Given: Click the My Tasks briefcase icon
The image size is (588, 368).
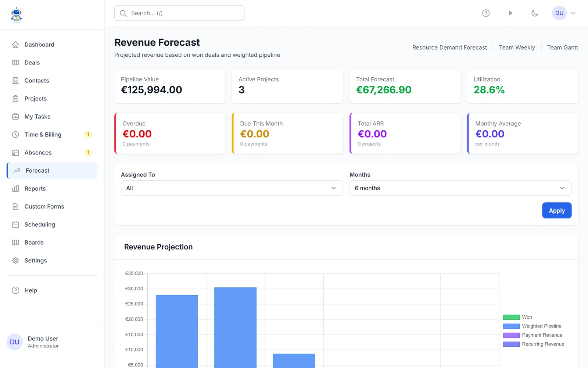Looking at the screenshot, I should [15, 117].
